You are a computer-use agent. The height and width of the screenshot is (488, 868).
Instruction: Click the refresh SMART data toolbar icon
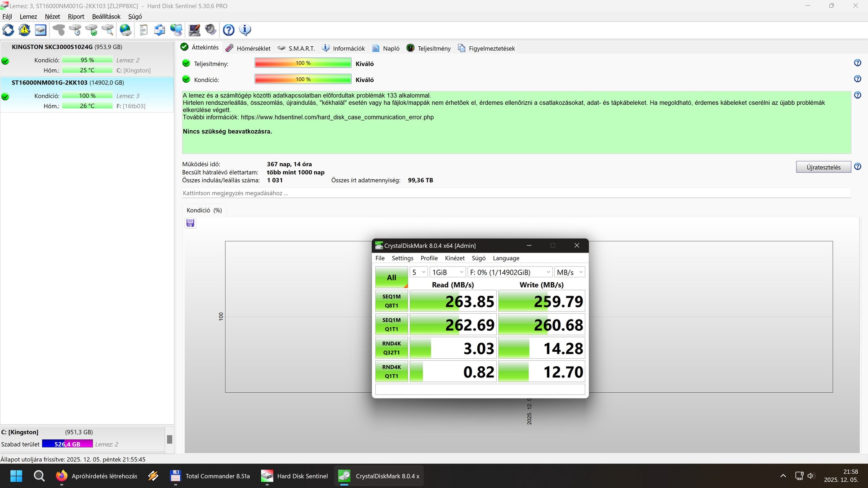(x=8, y=30)
